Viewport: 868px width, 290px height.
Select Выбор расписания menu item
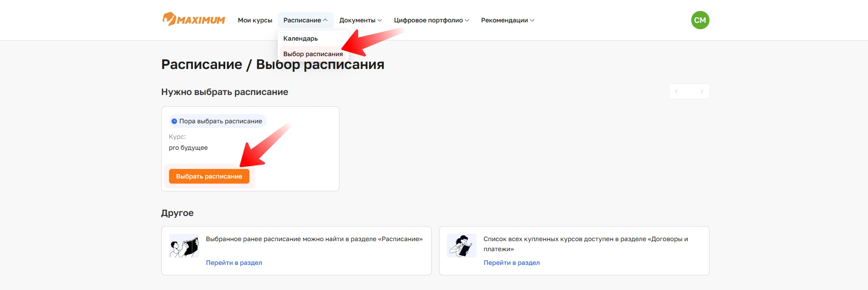pos(313,54)
